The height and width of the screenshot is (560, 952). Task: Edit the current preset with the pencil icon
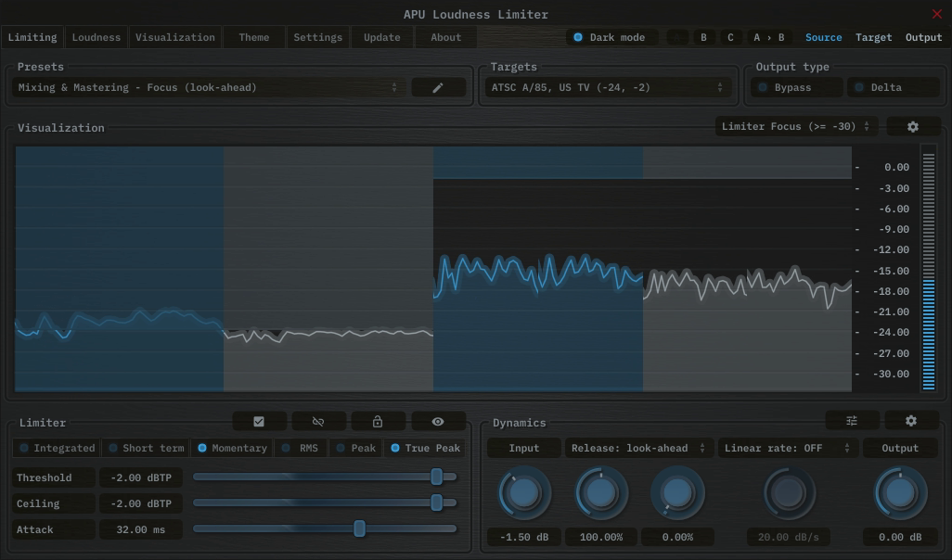click(x=437, y=86)
